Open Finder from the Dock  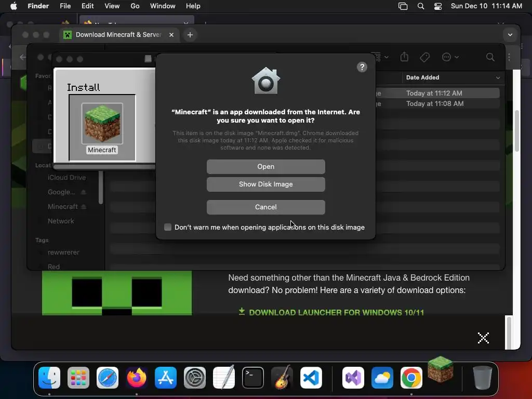click(x=49, y=378)
